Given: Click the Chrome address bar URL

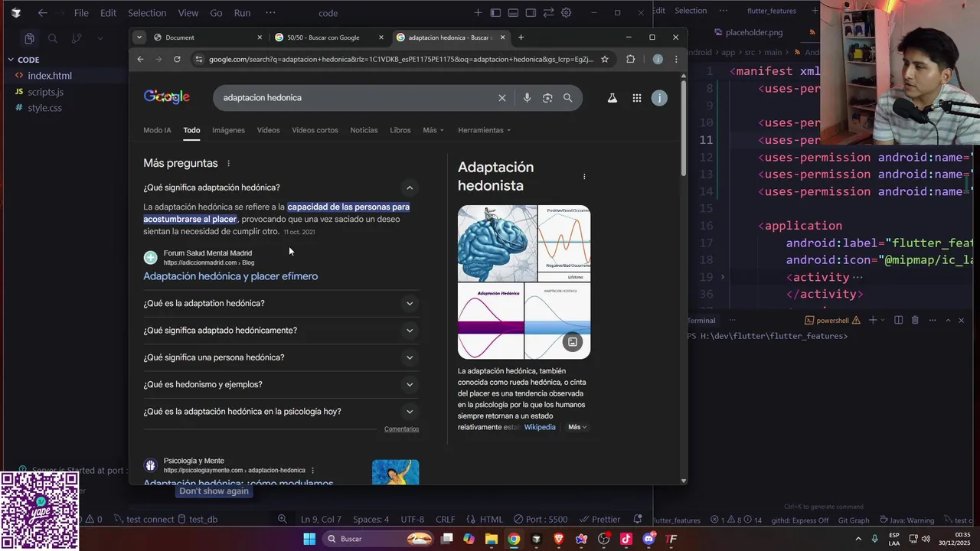Looking at the screenshot, I should click(401, 59).
